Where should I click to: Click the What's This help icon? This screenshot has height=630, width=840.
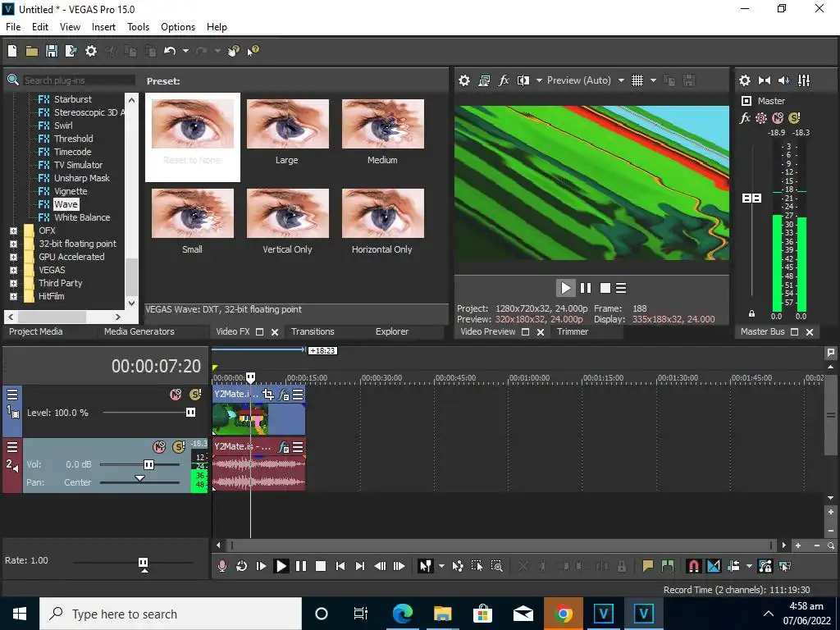point(253,51)
